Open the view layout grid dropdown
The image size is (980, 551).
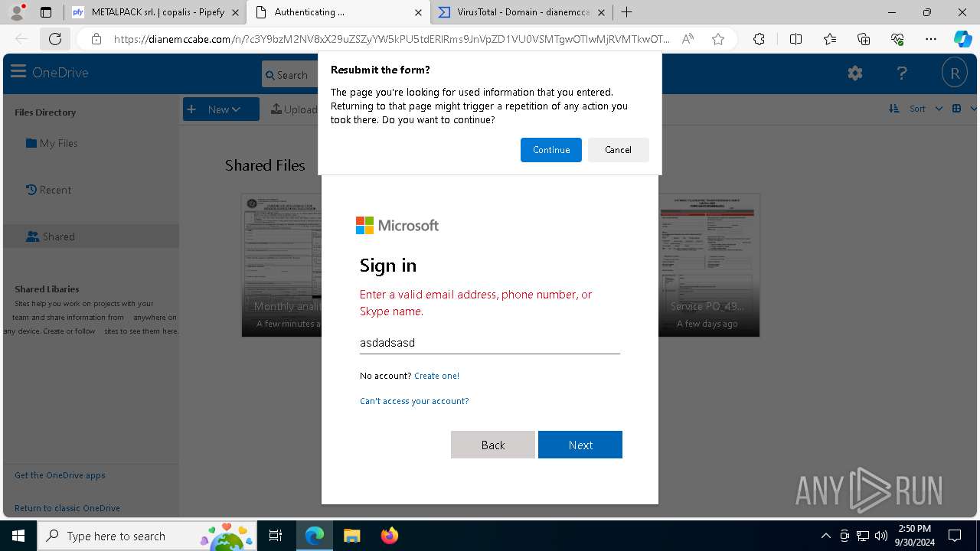[963, 109]
